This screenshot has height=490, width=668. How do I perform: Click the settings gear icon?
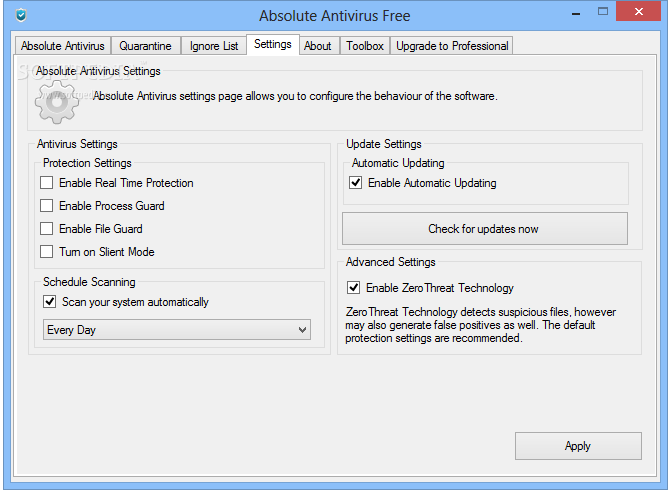click(57, 103)
